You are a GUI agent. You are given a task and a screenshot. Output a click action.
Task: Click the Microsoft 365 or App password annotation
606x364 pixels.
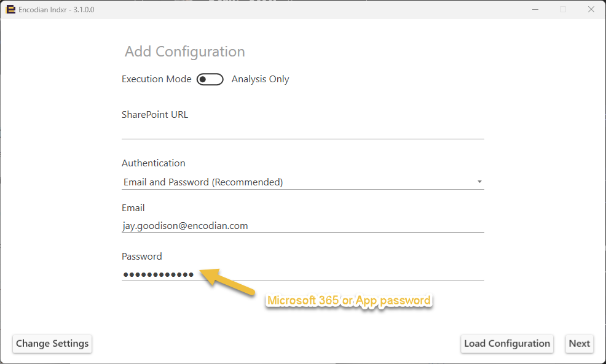(348, 300)
